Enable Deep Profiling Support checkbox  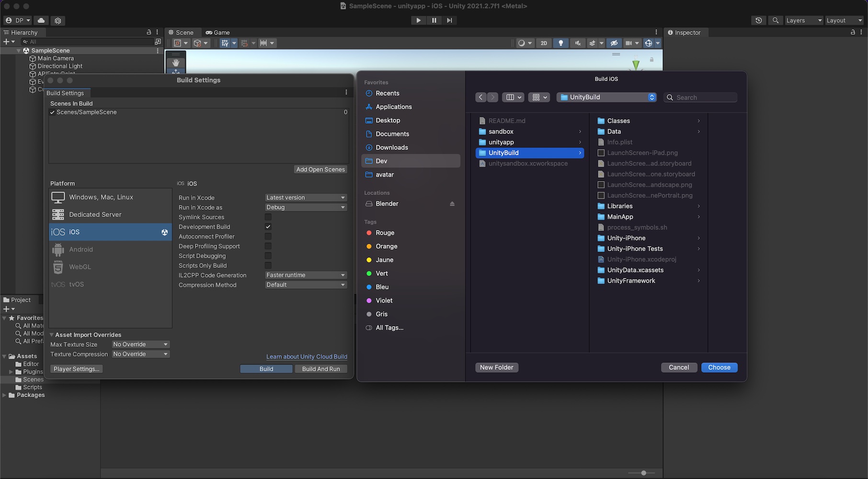pos(268,246)
